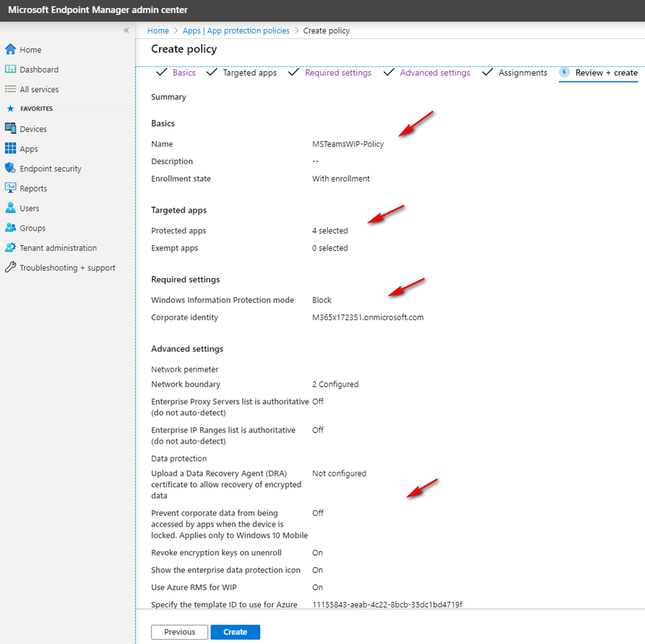
Task: Click the Targeted apps section heading
Action: tap(179, 210)
